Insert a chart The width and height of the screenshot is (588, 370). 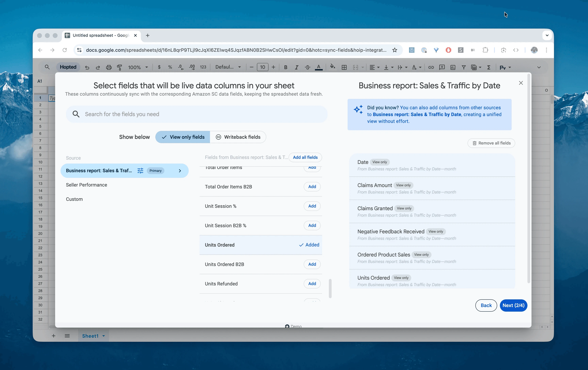(x=453, y=67)
